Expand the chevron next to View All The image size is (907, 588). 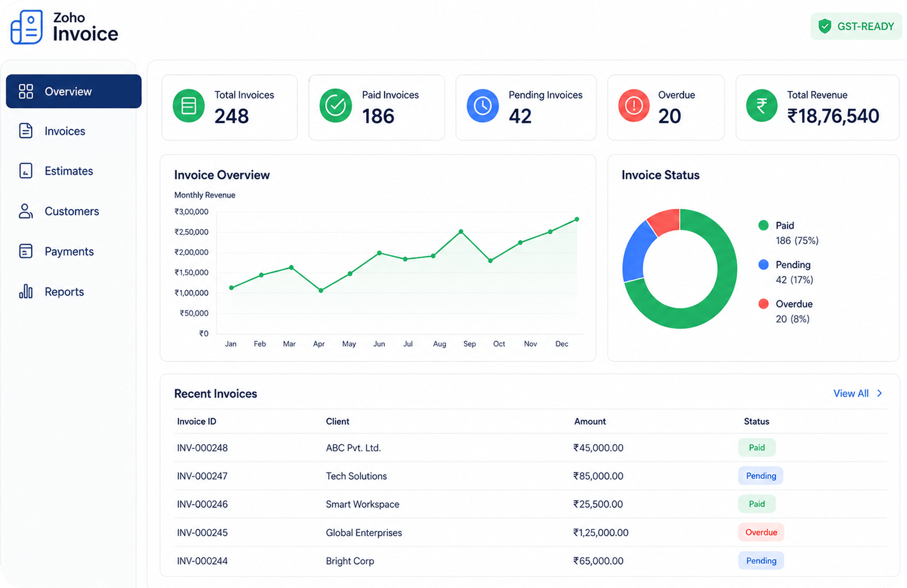(880, 393)
